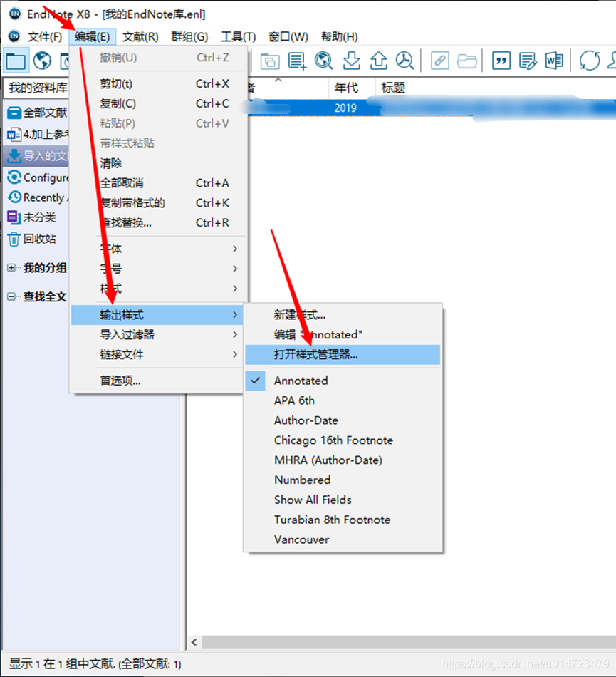
Task: Select Local Library Mode folder icon
Action: pos(16,61)
